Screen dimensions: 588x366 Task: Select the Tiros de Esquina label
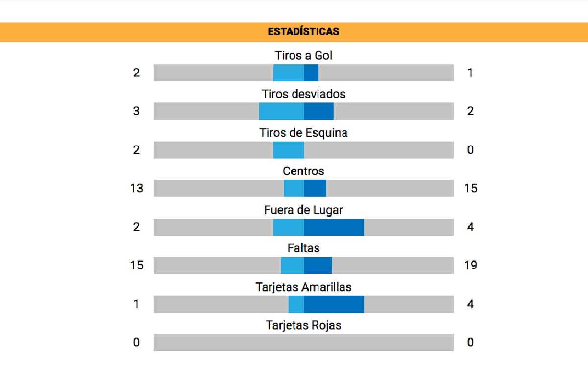tap(304, 133)
